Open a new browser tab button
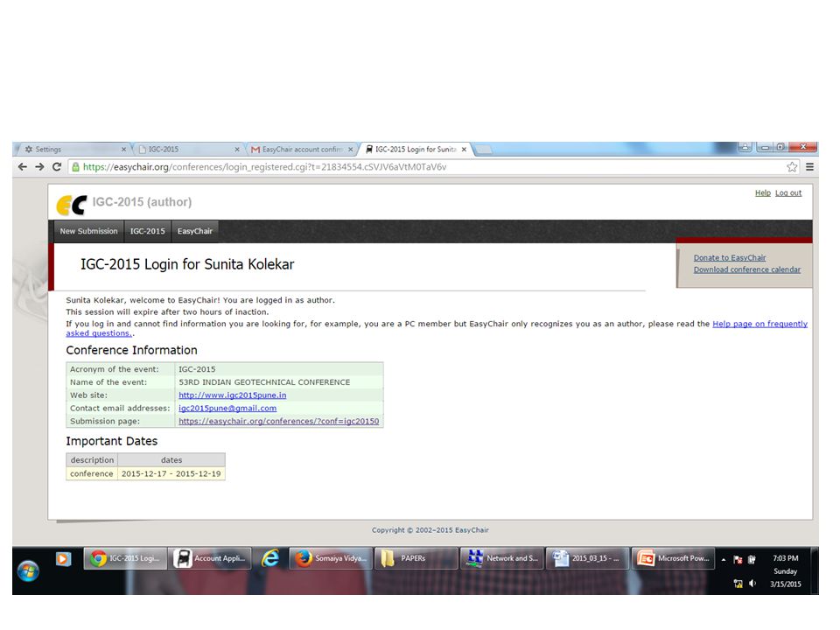Viewport: 840px width, 630px height. (484, 150)
